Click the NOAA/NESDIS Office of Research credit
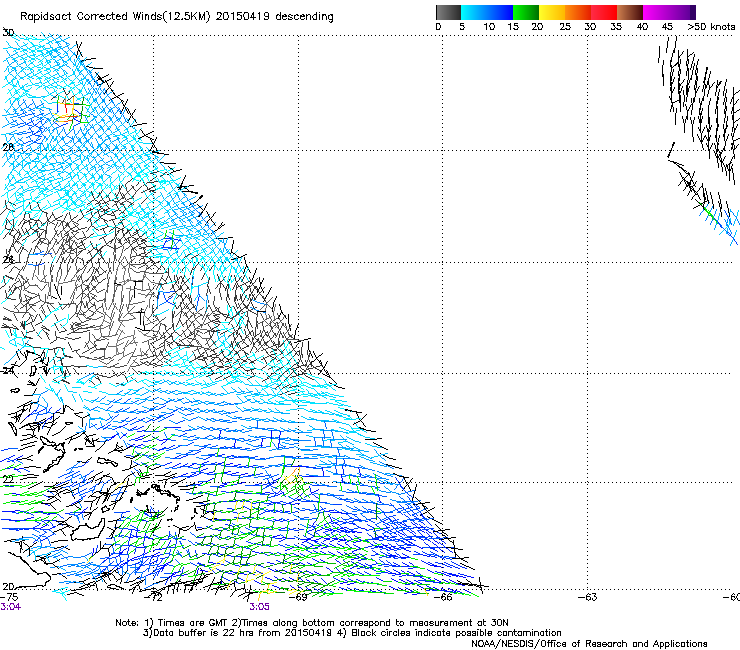This screenshot has height=650, width=740. 589,644
